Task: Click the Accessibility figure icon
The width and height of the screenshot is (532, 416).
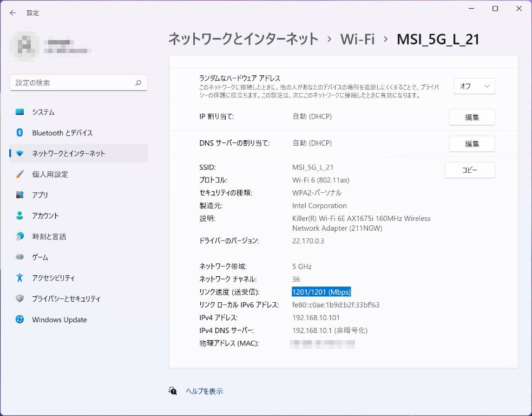Action: (x=20, y=278)
